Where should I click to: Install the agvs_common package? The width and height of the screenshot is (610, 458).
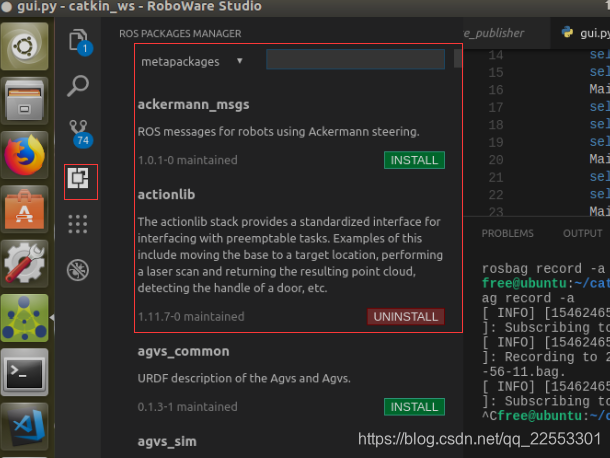414,407
